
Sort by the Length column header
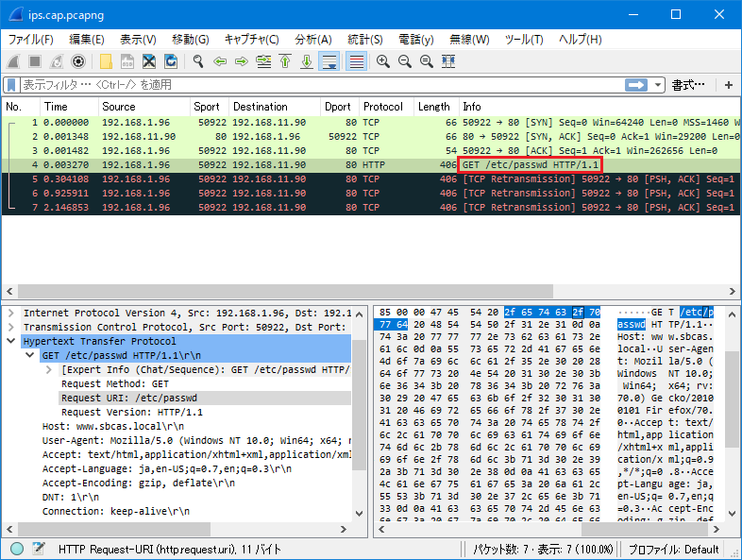pos(436,107)
